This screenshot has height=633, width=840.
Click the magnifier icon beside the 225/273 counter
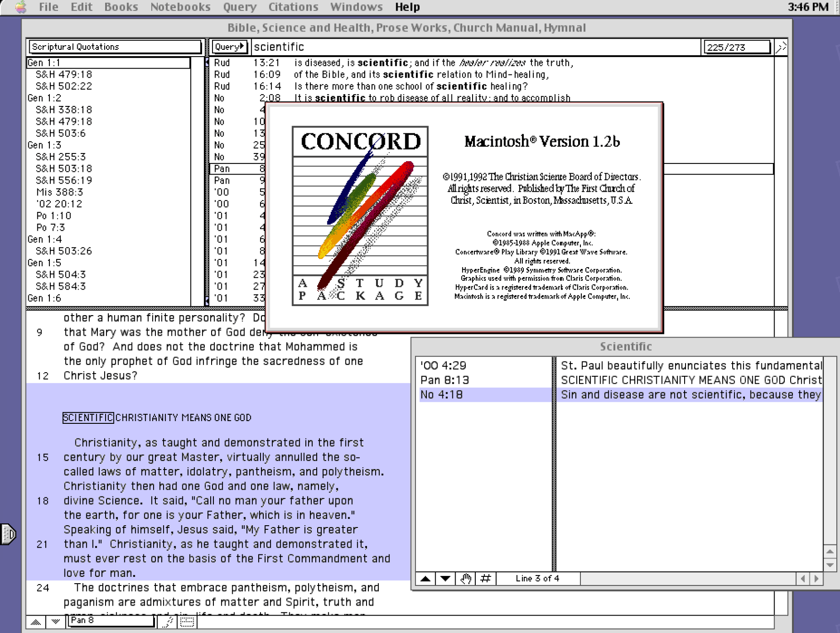pyautogui.click(x=782, y=47)
